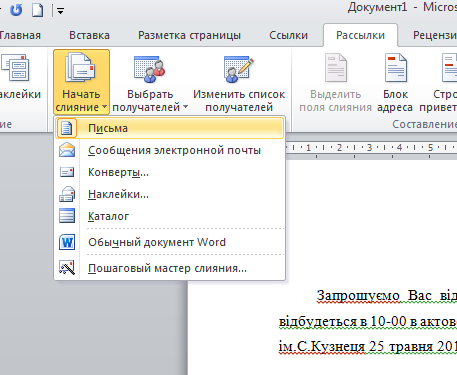
Task: Switch to the Ссылки tab
Action: [x=288, y=35]
